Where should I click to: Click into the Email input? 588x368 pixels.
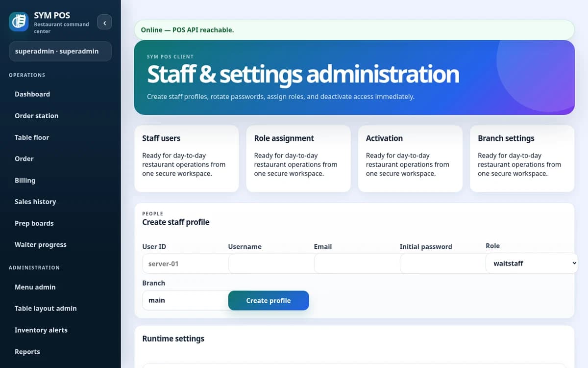click(357, 263)
